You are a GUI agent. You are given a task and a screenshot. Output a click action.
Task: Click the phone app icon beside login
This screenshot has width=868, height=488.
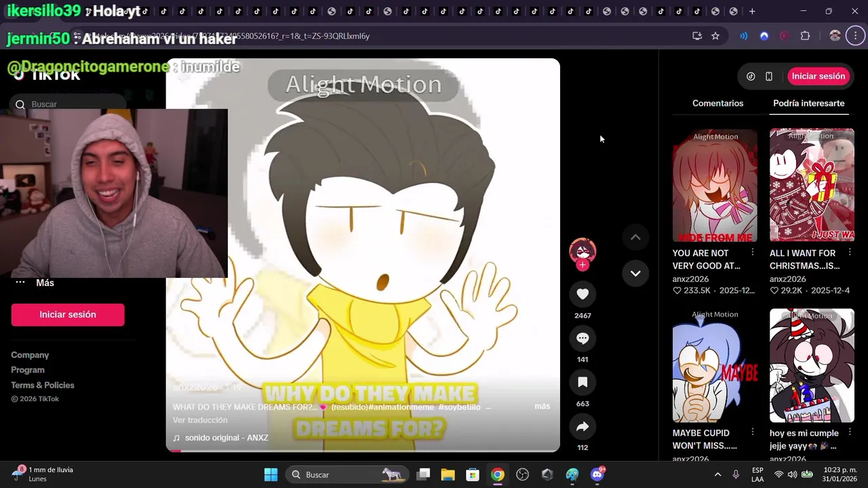[769, 77]
